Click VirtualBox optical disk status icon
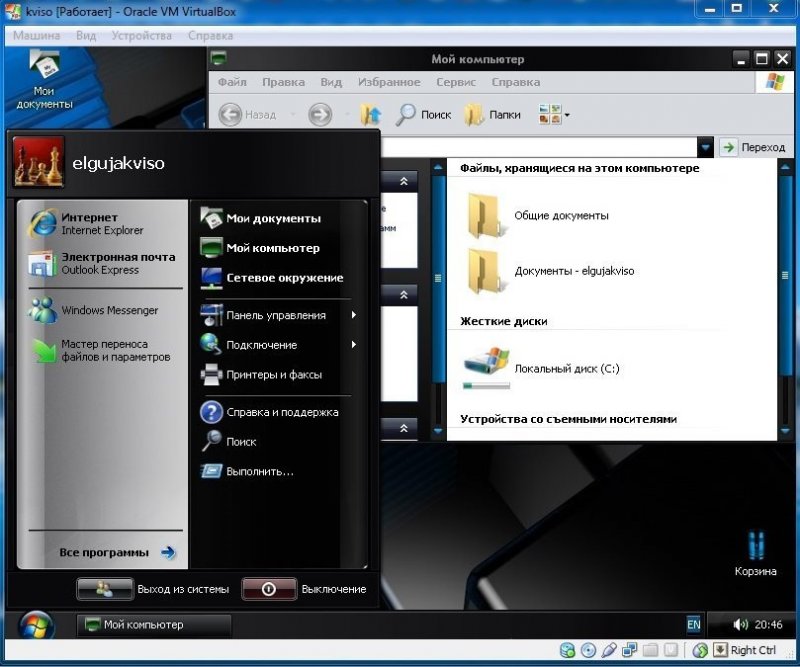Viewport: 800px width, 667px height. pos(588,650)
